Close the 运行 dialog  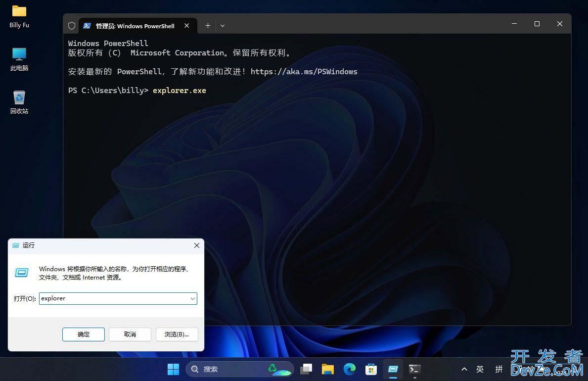coord(196,245)
